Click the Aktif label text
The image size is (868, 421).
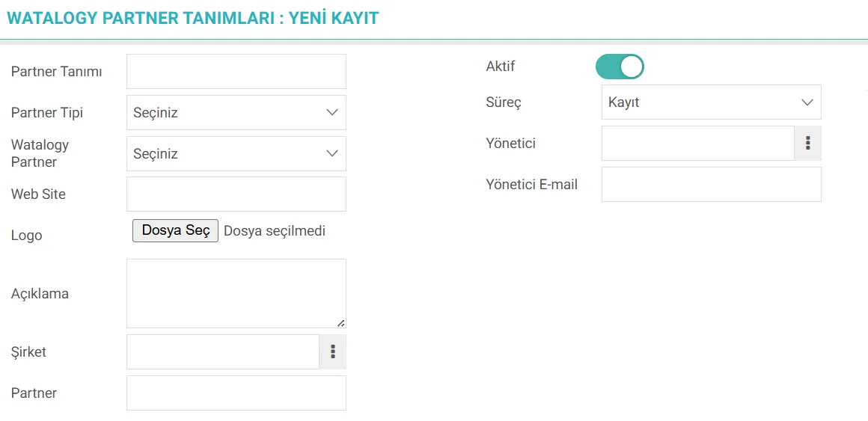[x=501, y=66]
